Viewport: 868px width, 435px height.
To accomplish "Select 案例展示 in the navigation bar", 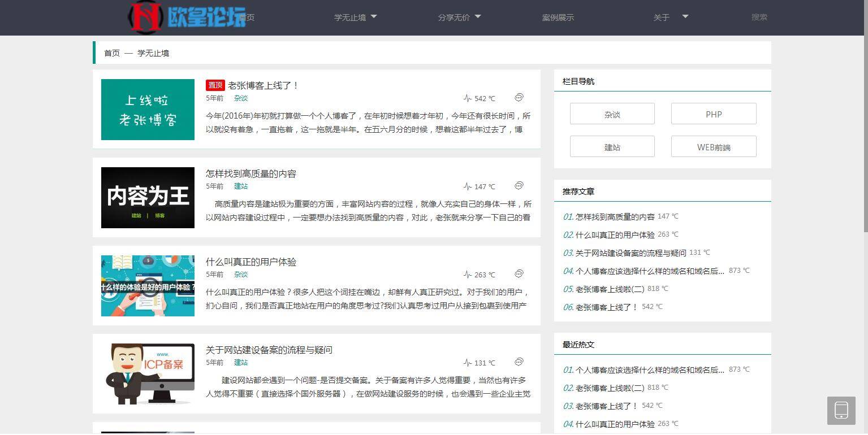I will (558, 17).
